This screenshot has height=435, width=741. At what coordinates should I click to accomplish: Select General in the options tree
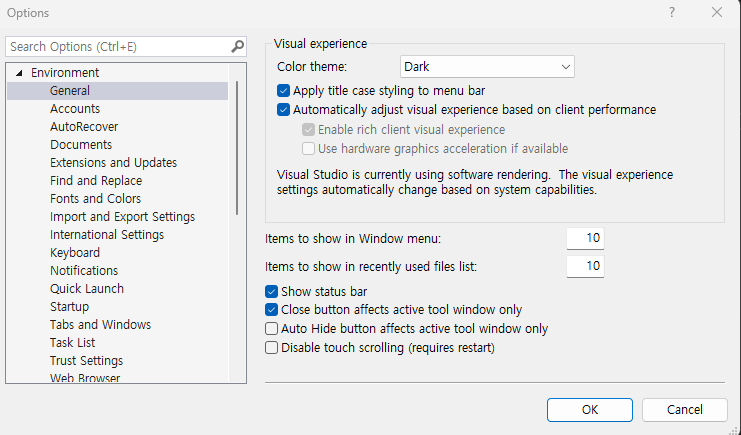click(118, 91)
